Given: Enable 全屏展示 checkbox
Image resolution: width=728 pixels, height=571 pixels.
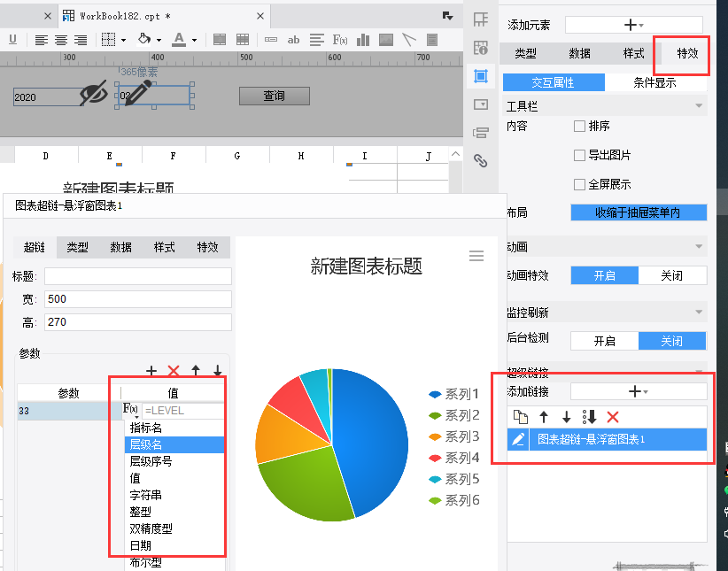Looking at the screenshot, I should point(579,184).
